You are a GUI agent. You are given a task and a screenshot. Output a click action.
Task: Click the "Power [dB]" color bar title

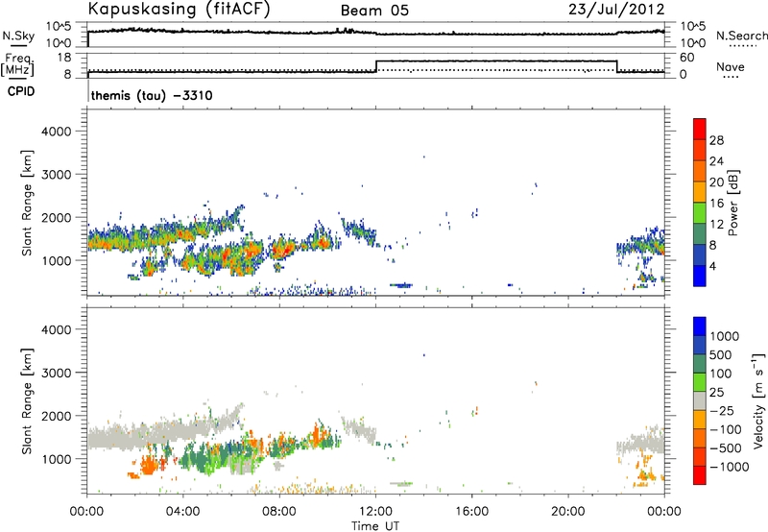(x=732, y=203)
